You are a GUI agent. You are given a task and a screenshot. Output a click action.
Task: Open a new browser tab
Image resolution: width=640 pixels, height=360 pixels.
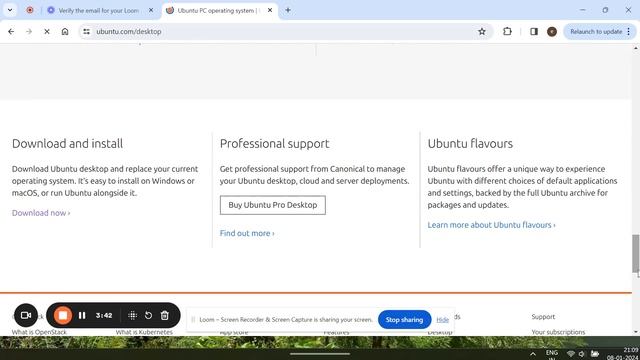tap(288, 10)
